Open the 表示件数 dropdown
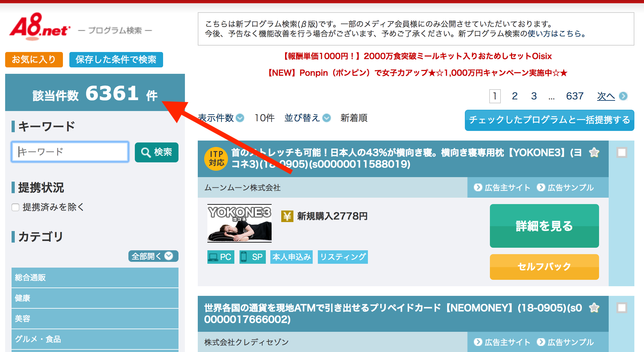Image resolution: width=644 pixels, height=352 pixels. pos(221,118)
